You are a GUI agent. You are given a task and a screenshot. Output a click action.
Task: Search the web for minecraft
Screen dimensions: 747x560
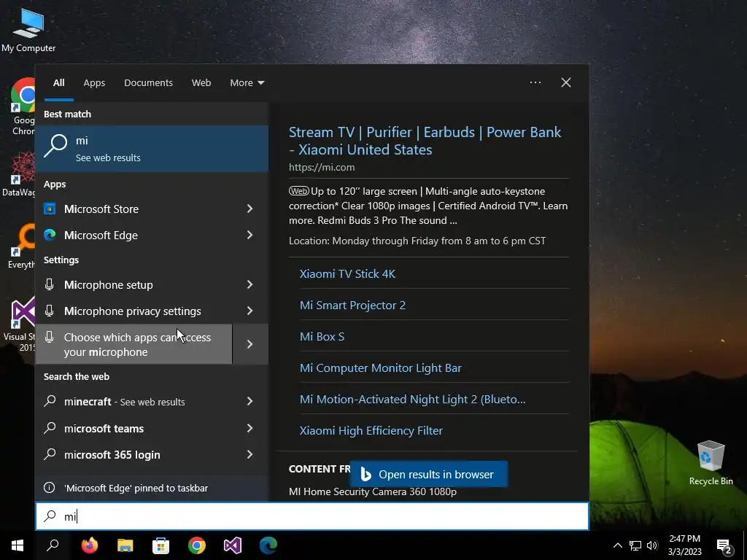point(133,402)
